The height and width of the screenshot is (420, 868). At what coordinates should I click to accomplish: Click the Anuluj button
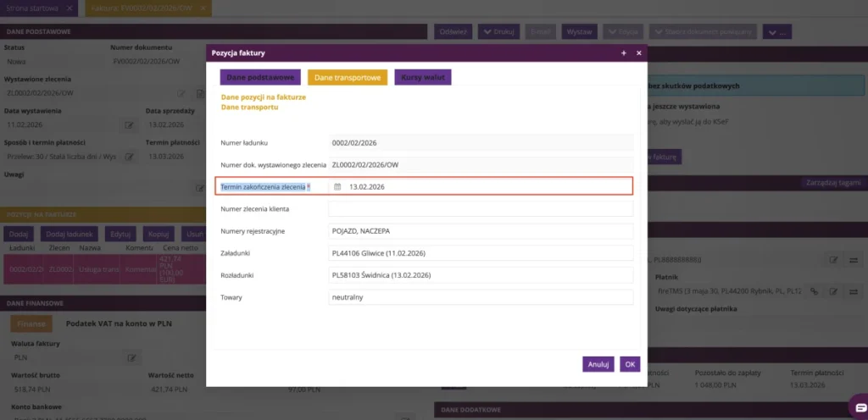click(598, 364)
